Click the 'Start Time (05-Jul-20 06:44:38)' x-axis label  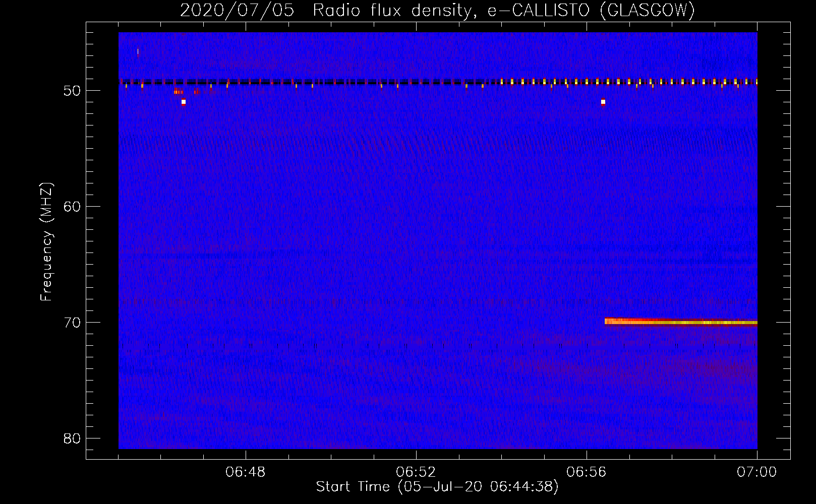pos(437,487)
